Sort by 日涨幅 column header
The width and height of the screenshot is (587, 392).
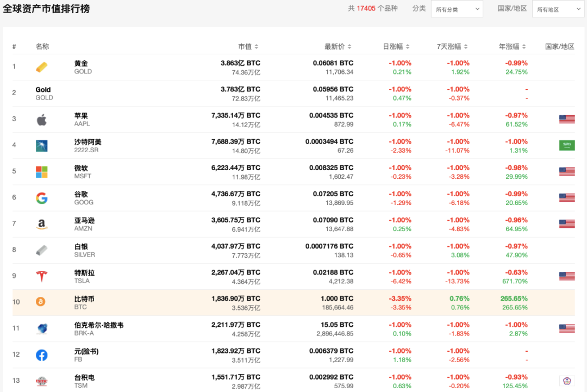pos(396,47)
